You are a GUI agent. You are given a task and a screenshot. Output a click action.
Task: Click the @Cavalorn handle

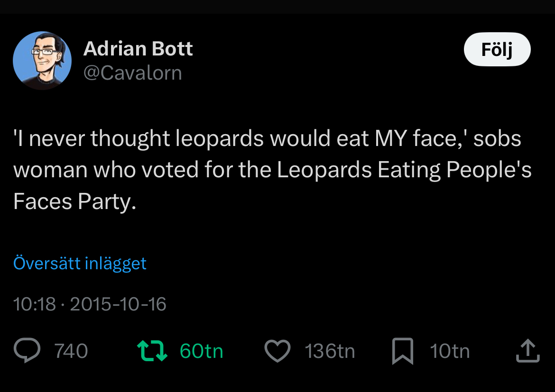click(x=132, y=73)
